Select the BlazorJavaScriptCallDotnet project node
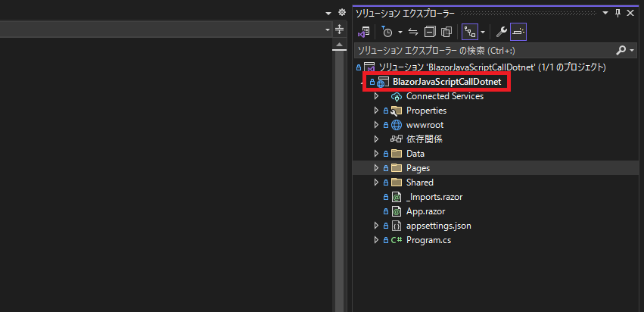This screenshot has height=312, width=644. coord(446,82)
